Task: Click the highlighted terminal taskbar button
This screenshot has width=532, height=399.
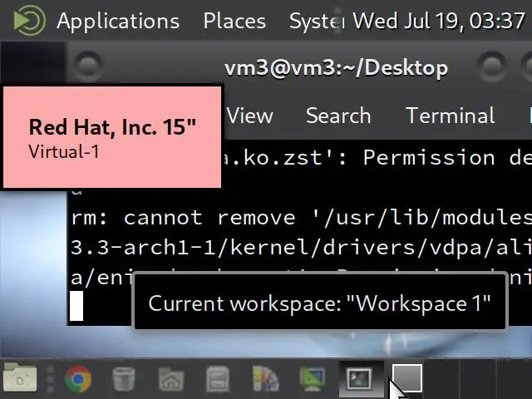Action: tap(362, 379)
